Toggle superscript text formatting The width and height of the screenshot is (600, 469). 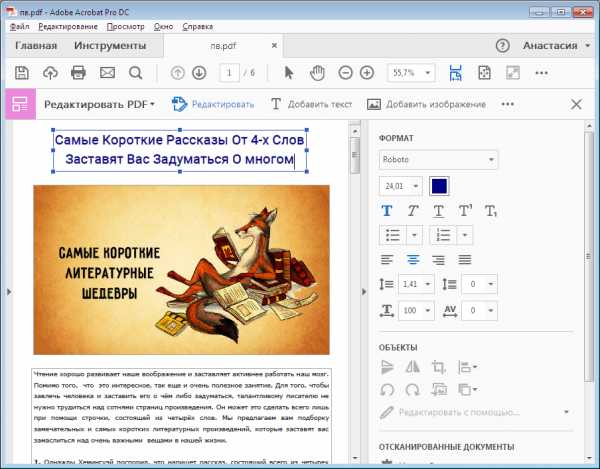(x=465, y=211)
